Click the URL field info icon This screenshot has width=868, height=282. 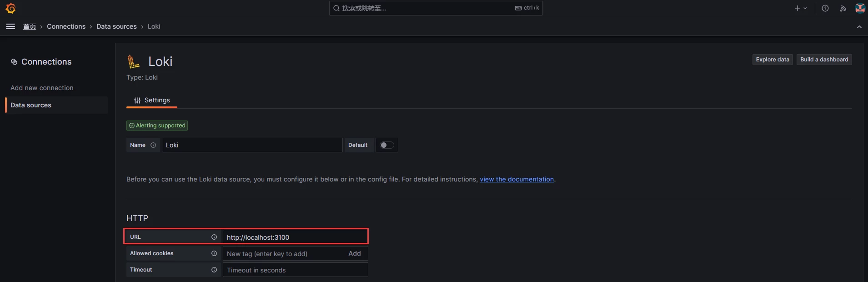pyautogui.click(x=214, y=237)
